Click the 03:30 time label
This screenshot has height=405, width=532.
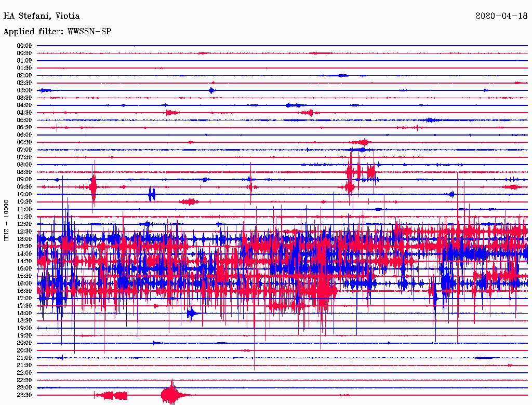pyautogui.click(x=24, y=98)
